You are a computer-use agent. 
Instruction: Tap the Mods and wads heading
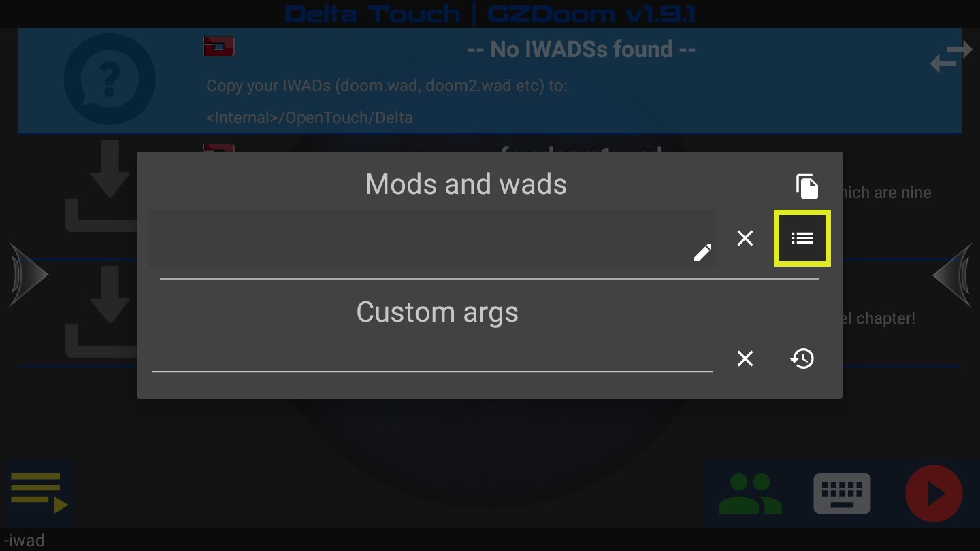point(466,184)
